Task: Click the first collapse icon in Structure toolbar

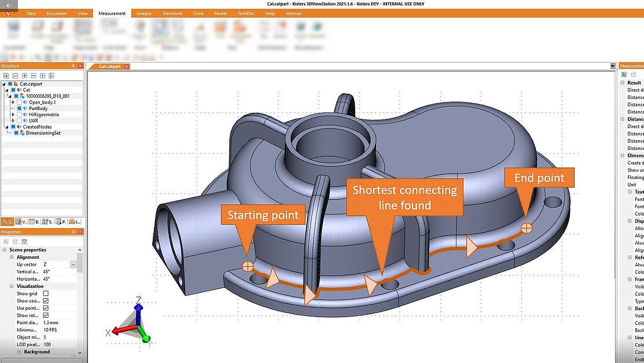Action: pos(15,76)
